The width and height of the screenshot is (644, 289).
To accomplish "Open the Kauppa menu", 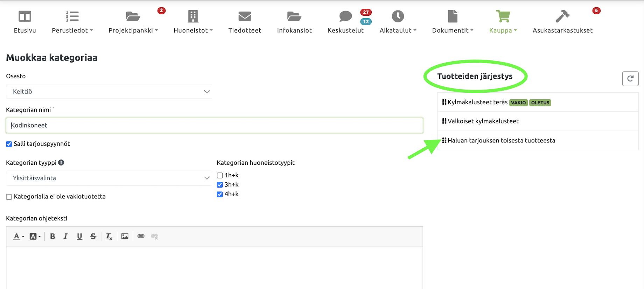I will pos(503,22).
